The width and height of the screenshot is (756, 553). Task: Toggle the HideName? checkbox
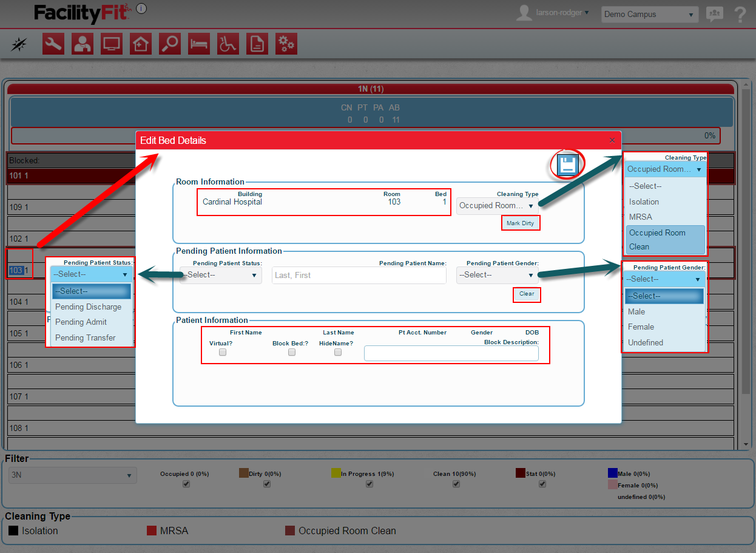click(x=338, y=352)
